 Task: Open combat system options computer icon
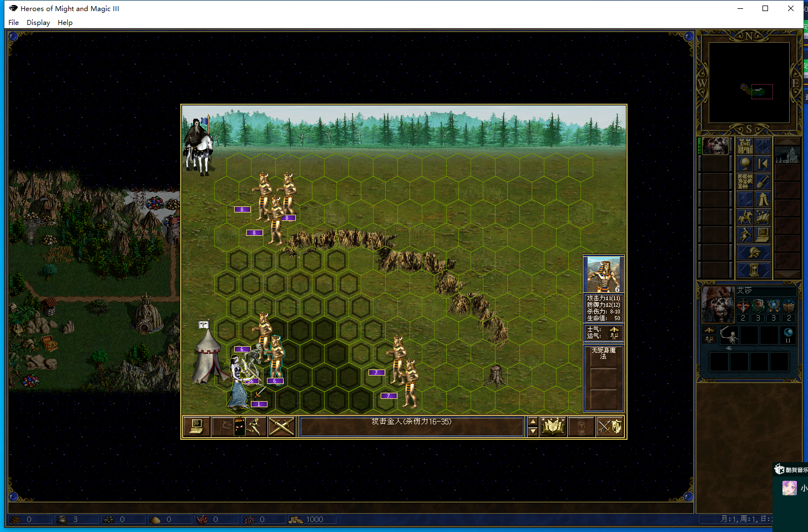[196, 427]
